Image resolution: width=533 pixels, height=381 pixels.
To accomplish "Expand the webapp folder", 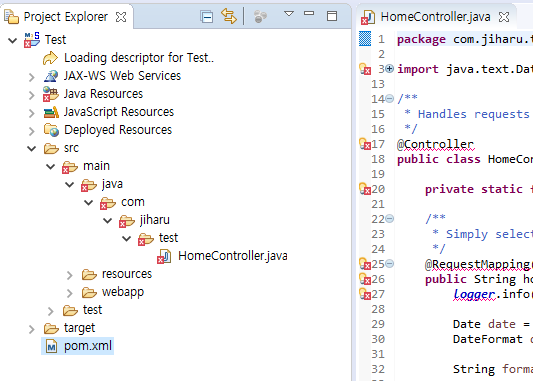I will click(70, 293).
